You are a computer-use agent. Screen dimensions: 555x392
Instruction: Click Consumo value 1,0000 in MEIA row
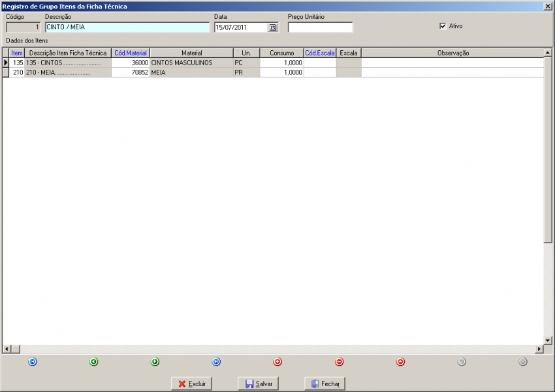point(282,72)
